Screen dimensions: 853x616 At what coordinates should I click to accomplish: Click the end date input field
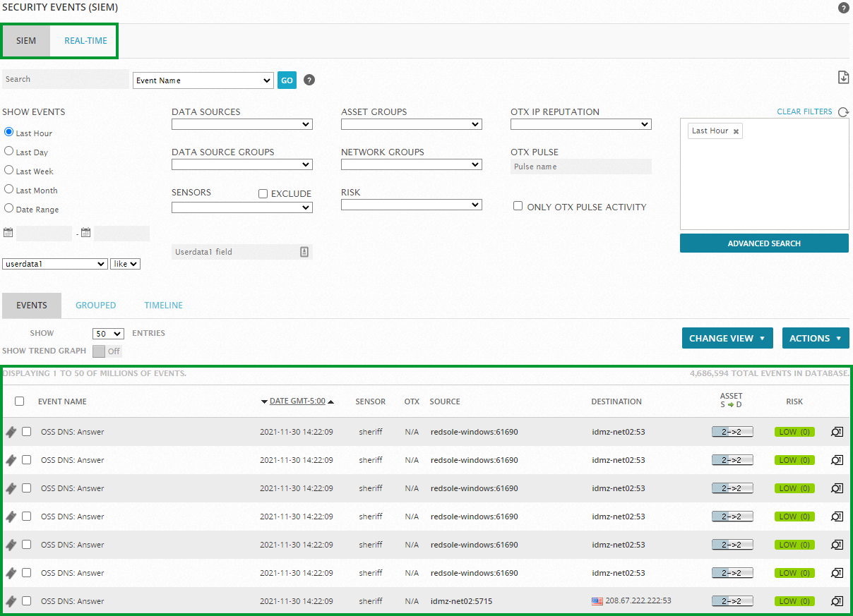point(121,234)
